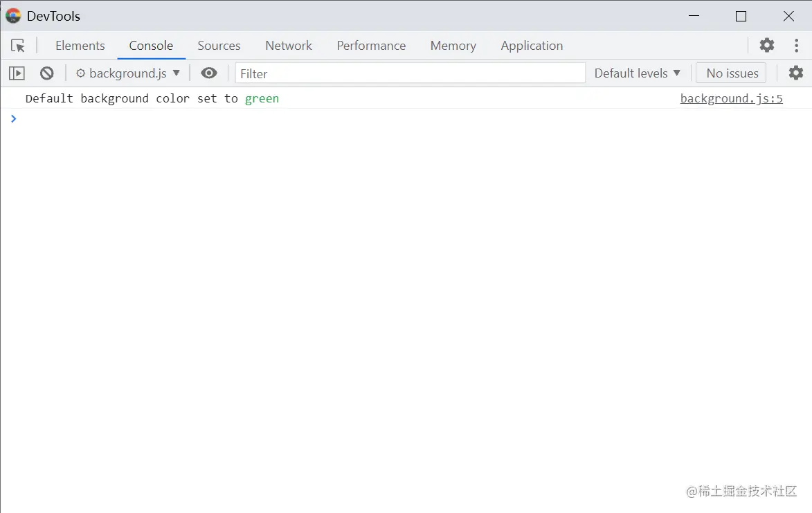Select the Application tab
This screenshot has width=812, height=513.
[x=532, y=46]
